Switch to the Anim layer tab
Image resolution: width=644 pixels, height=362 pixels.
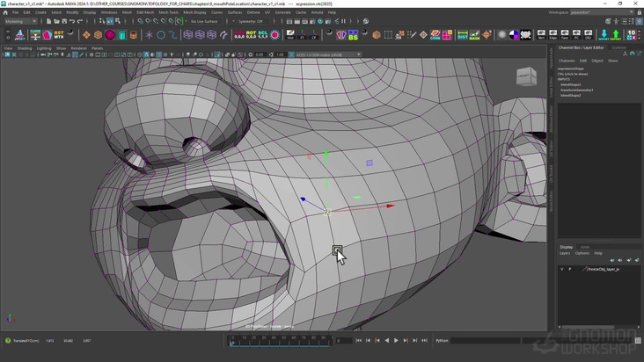585,247
